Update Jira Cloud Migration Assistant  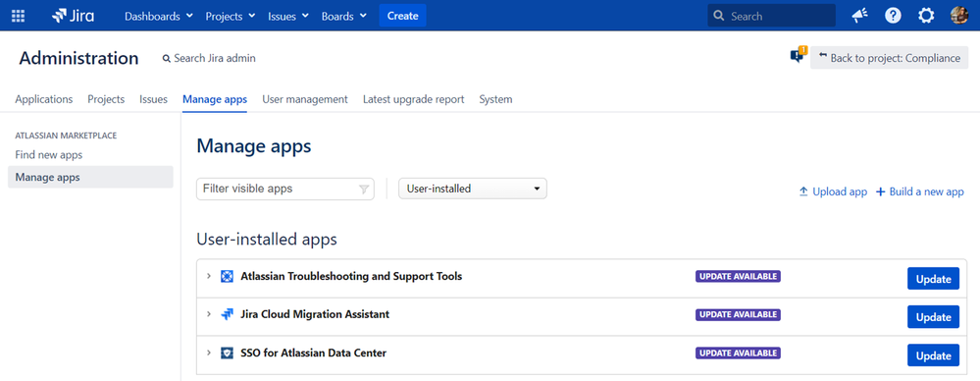pyautogui.click(x=933, y=317)
